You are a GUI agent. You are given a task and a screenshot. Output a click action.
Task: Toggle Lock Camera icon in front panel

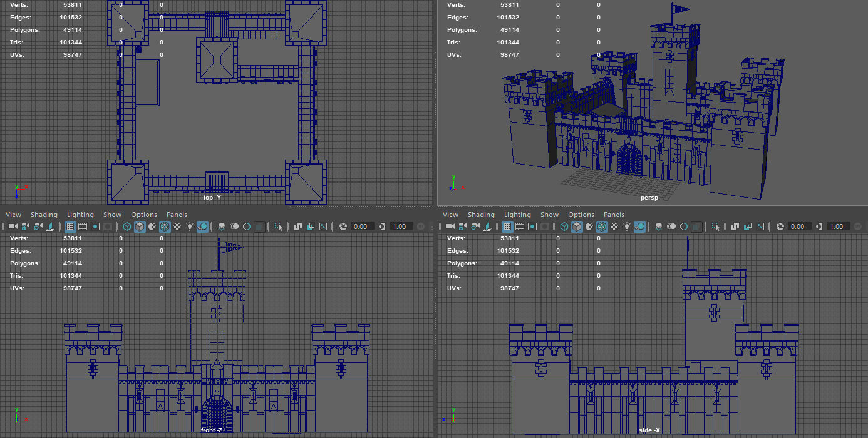(x=25, y=227)
